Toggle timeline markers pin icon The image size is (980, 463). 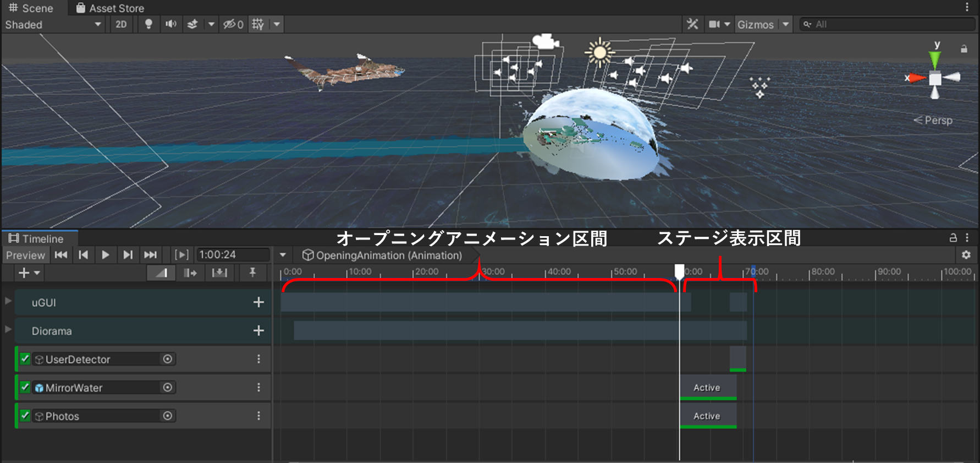(252, 273)
